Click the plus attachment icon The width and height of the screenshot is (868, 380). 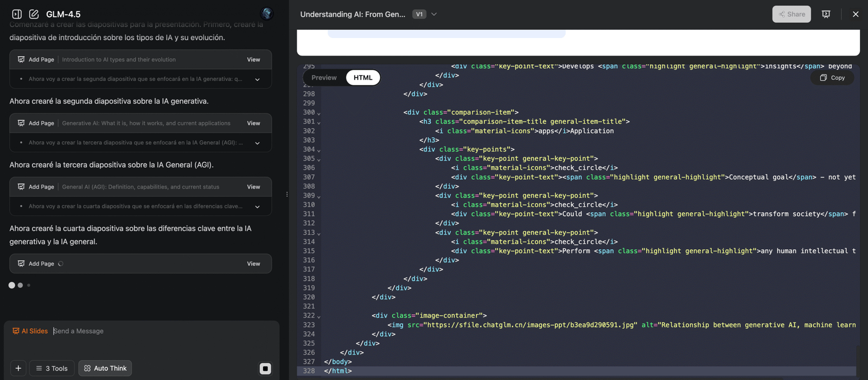pos(18,368)
